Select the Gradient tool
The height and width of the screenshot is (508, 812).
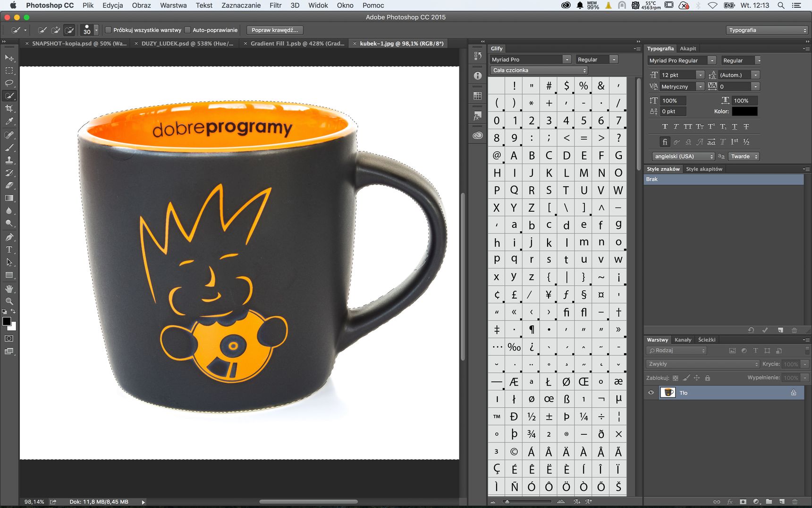tap(9, 198)
